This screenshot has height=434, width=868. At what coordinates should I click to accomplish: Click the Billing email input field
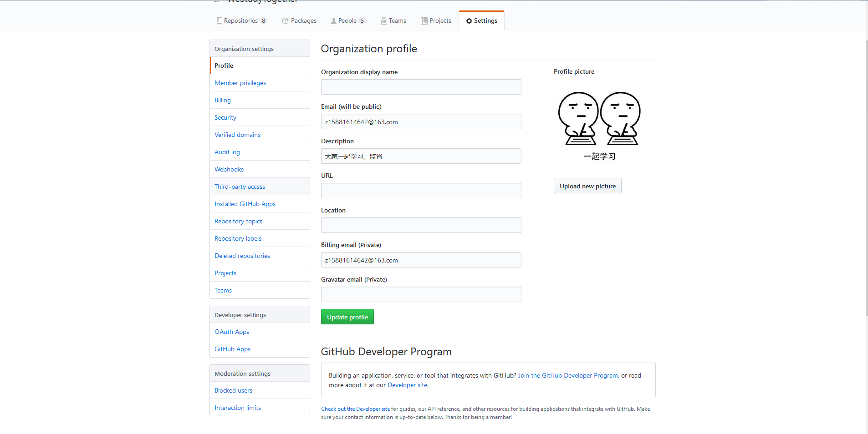[421, 260]
